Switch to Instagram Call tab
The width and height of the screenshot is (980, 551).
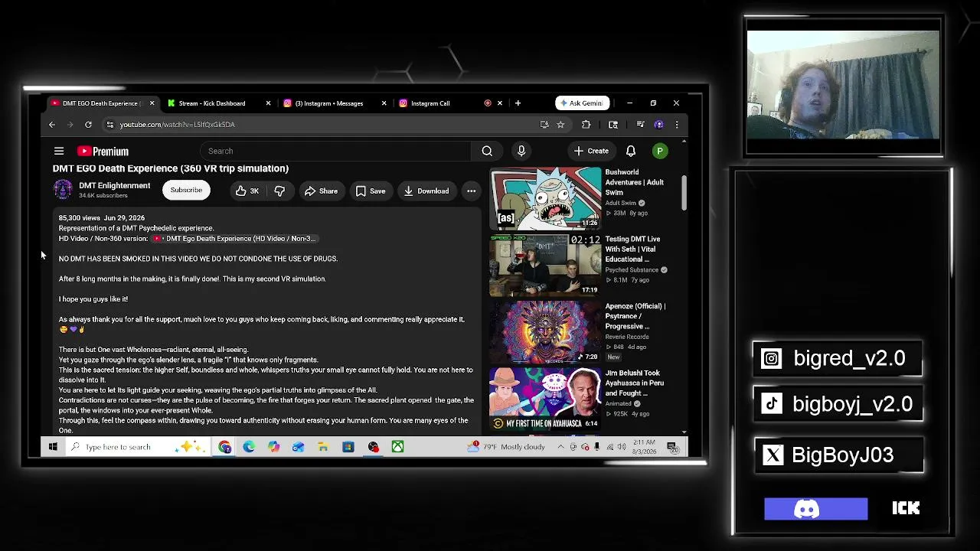430,103
